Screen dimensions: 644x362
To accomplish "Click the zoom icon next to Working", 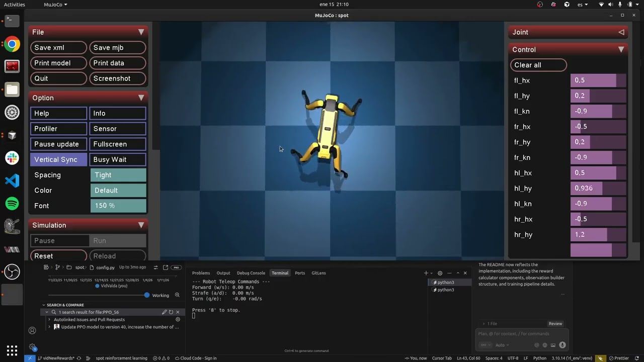I will coord(177,295).
